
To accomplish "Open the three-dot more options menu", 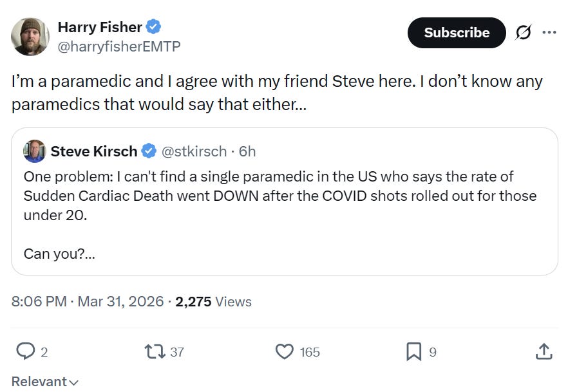I will [x=549, y=33].
